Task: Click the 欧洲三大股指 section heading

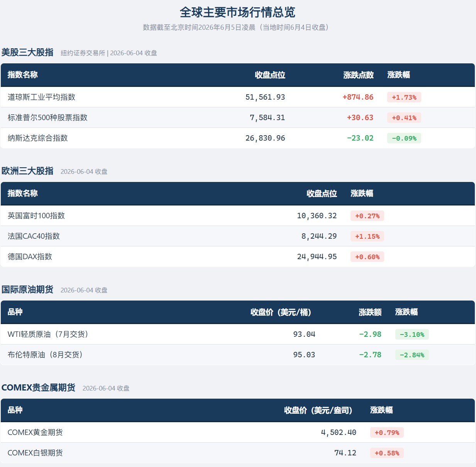Action: [27, 171]
